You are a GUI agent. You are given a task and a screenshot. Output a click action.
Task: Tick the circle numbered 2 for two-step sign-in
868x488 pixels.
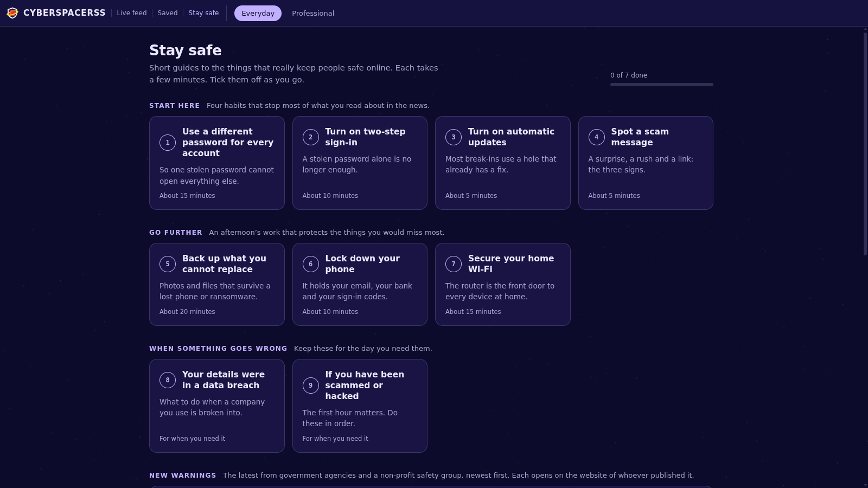click(x=310, y=137)
